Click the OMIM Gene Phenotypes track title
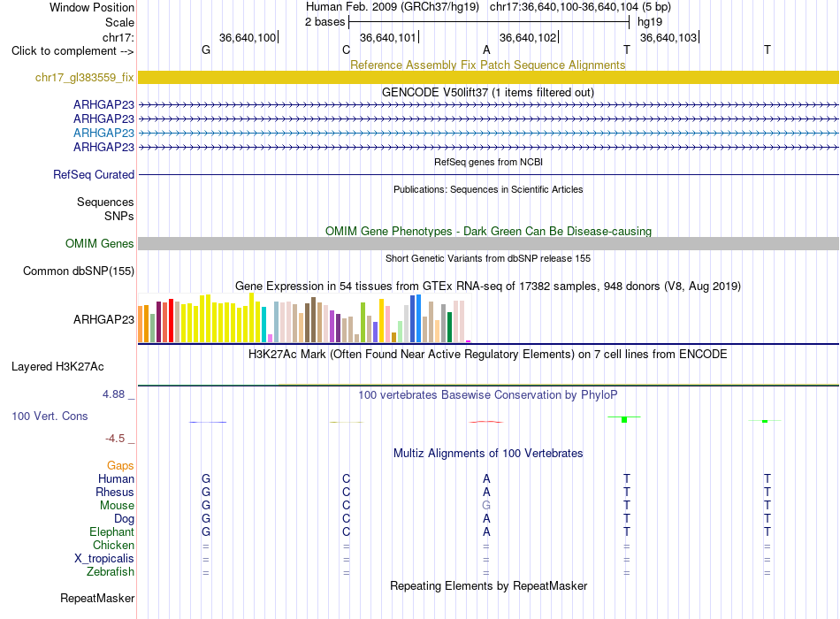Screen dimensions: 840x619 click(489, 232)
